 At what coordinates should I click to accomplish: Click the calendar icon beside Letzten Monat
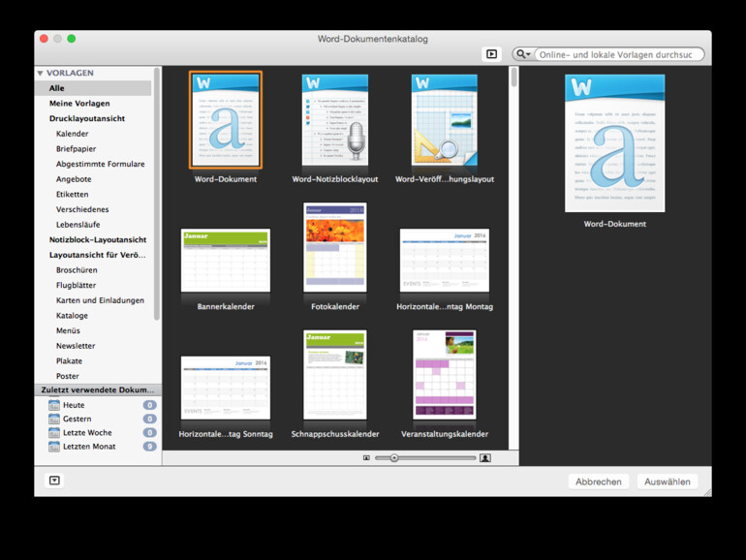pos(54,447)
